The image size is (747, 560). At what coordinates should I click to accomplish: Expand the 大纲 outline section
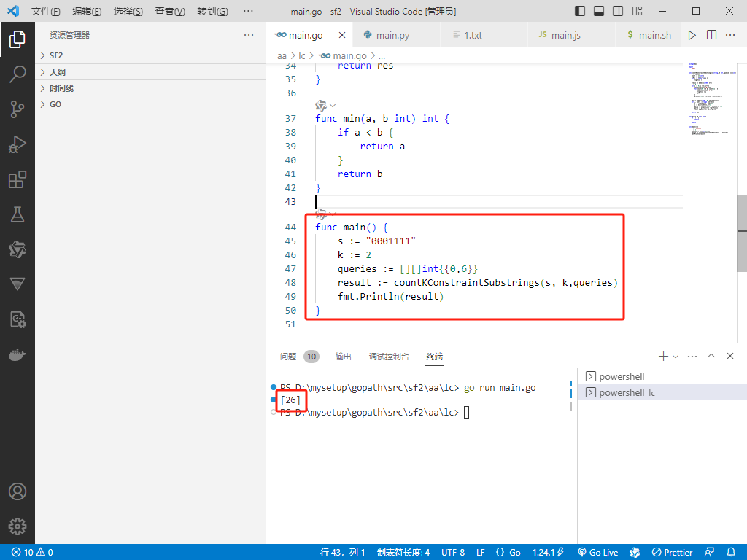click(150, 72)
